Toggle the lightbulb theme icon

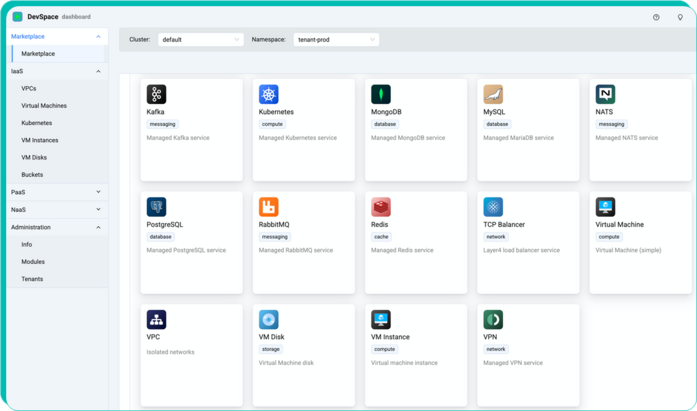(680, 17)
